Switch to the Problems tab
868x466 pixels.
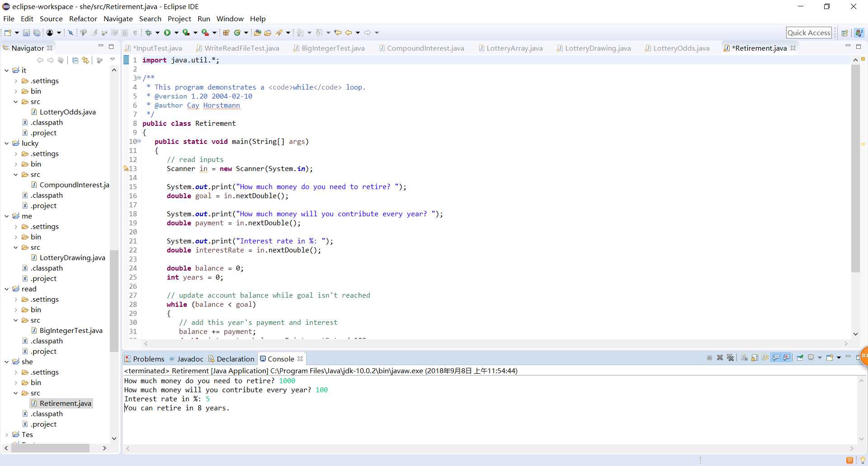pyautogui.click(x=144, y=359)
